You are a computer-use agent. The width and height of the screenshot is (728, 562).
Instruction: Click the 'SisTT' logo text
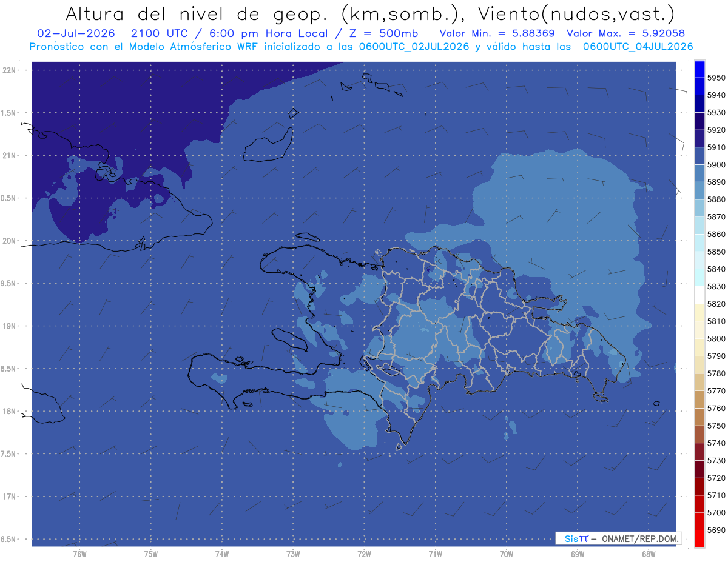576,538
